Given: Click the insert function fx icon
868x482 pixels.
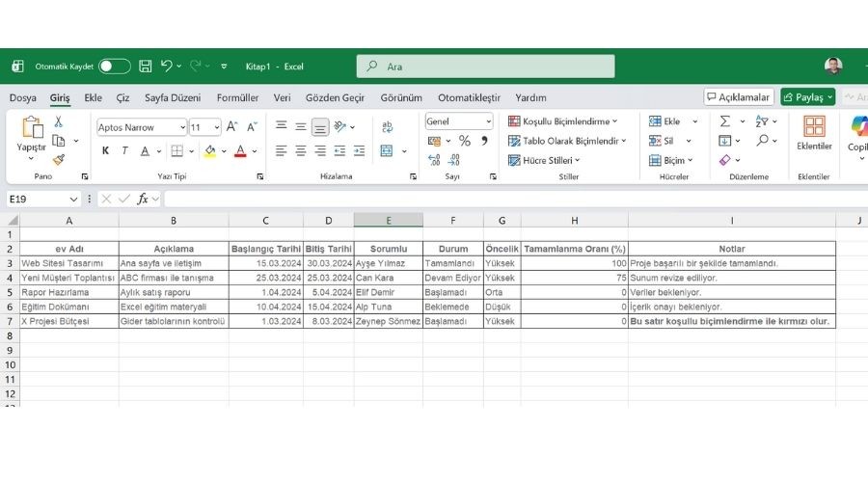Looking at the screenshot, I should tap(143, 199).
